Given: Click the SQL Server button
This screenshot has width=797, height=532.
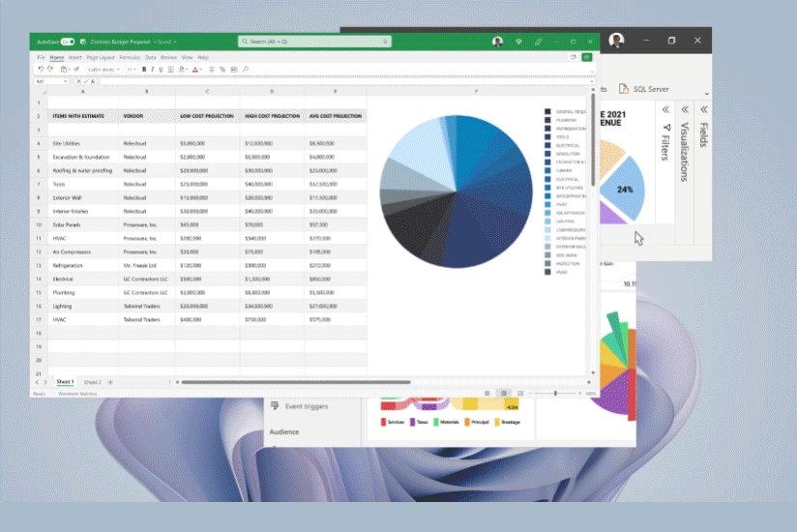Looking at the screenshot, I should click(x=644, y=89).
